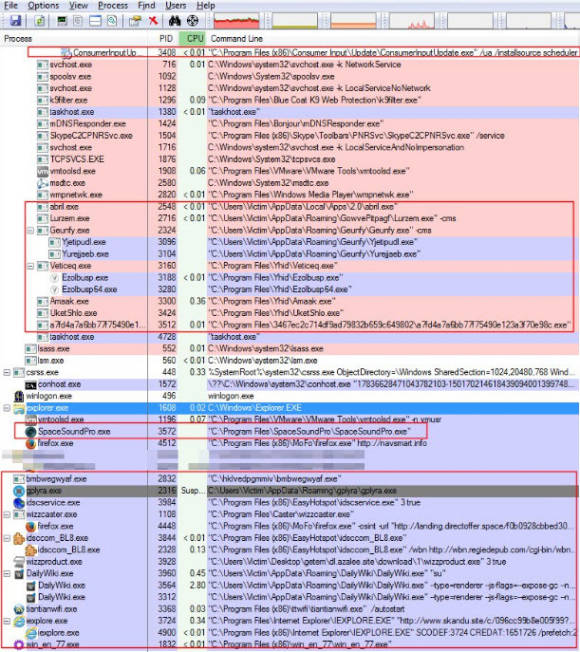
Task: Open the Help menu
Action: click(x=206, y=5)
